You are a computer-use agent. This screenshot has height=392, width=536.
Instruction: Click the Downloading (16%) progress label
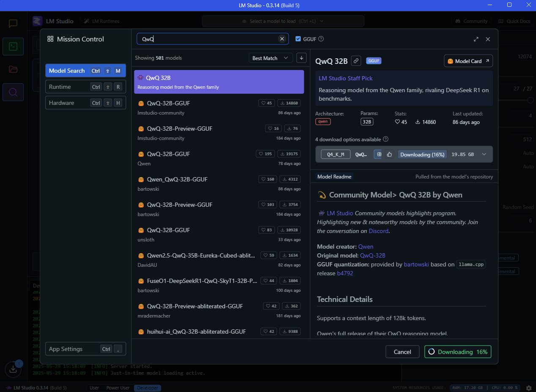click(x=422, y=154)
